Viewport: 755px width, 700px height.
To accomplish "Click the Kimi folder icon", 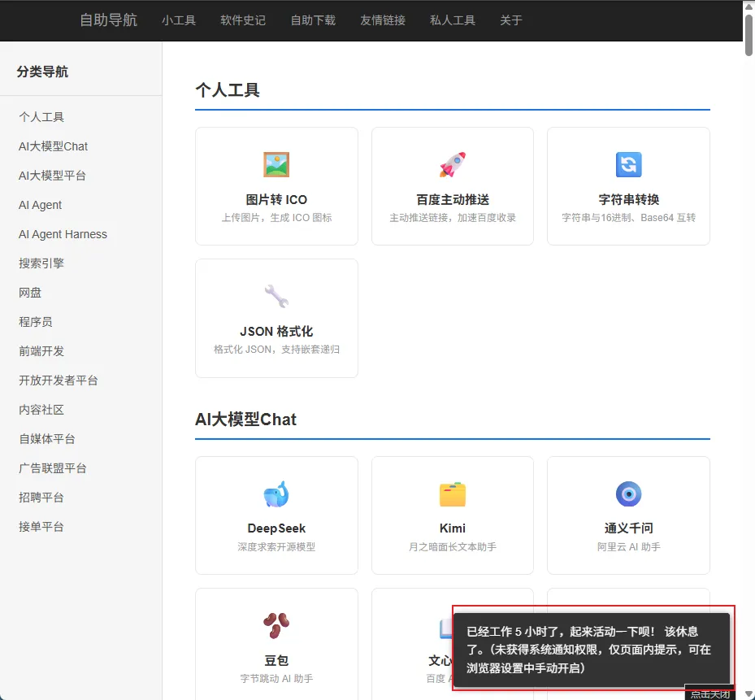I will tap(453, 493).
